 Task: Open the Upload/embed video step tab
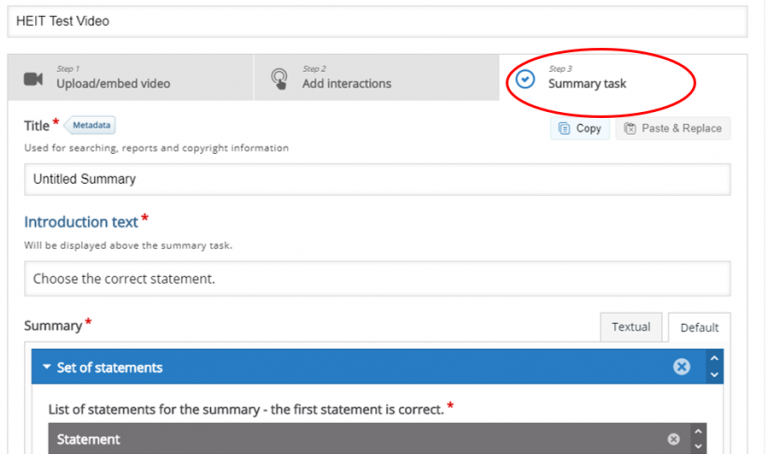click(x=130, y=77)
